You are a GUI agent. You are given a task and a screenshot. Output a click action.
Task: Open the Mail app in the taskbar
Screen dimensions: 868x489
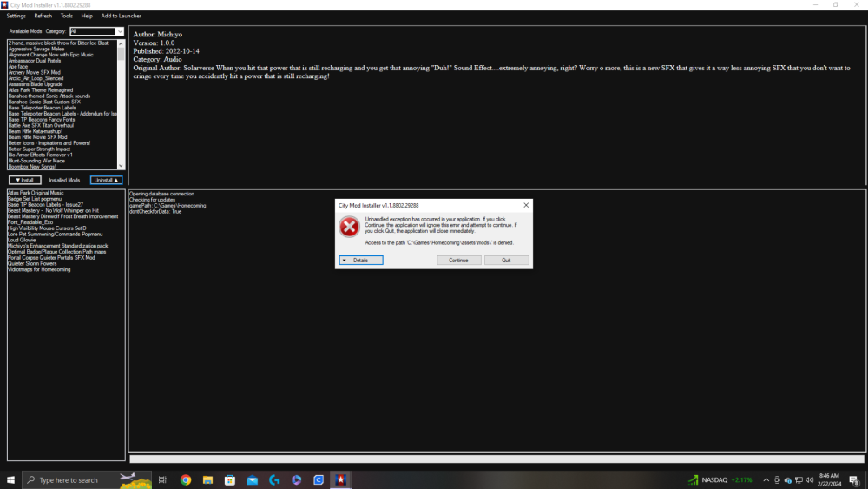pyautogui.click(x=252, y=479)
